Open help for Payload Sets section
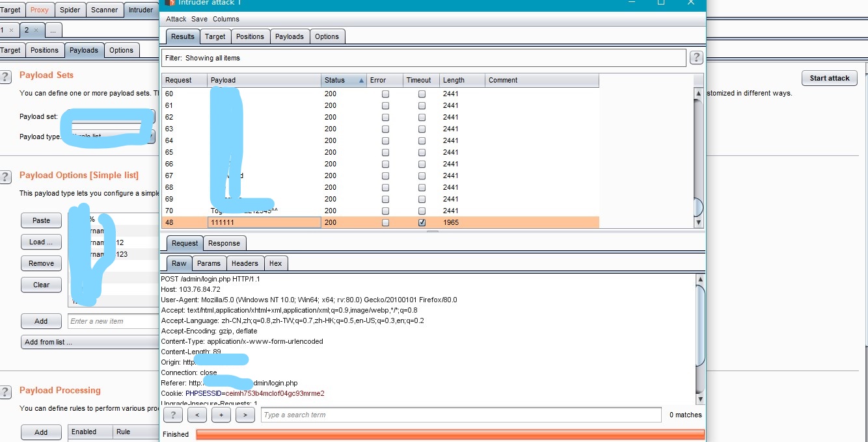Image resolution: width=868 pixels, height=442 pixels. tap(5, 77)
